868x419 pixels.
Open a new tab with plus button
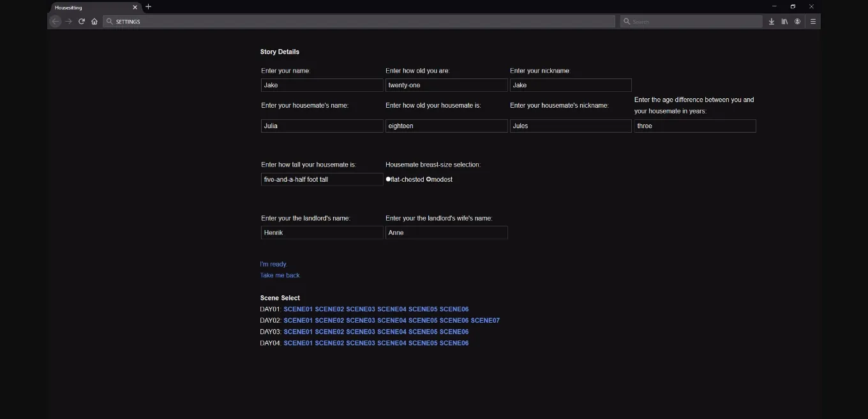tap(149, 7)
